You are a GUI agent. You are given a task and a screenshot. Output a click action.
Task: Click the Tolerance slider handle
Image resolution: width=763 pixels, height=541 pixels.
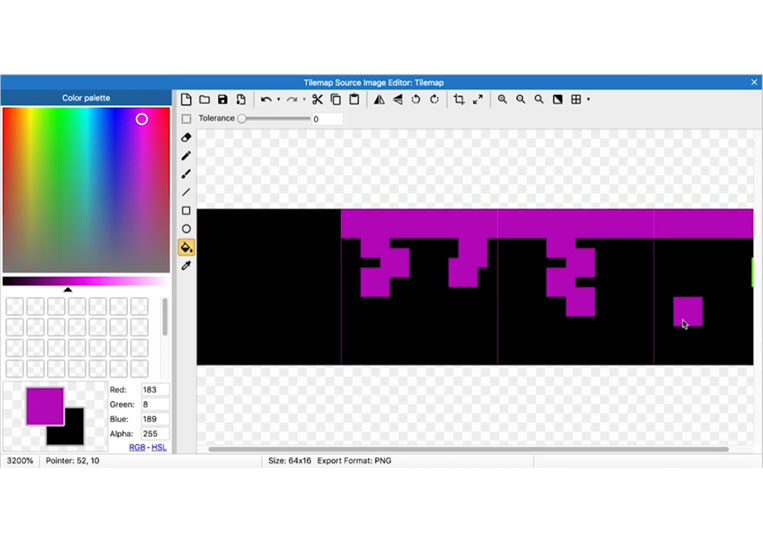point(242,119)
